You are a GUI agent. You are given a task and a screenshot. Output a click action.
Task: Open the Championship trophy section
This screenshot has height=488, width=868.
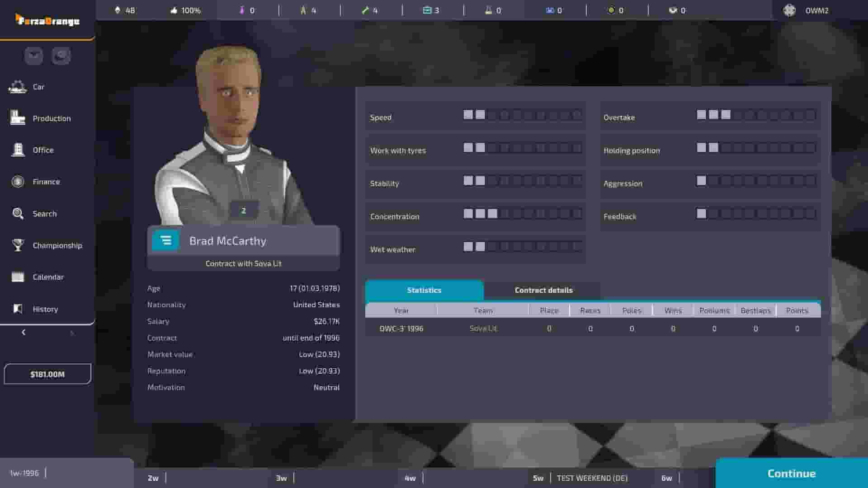point(57,245)
